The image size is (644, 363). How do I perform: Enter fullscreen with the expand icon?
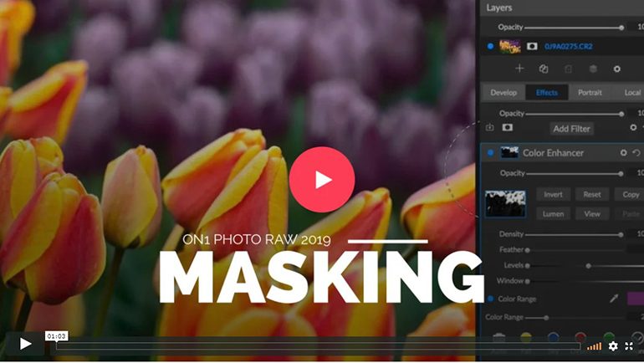[629, 345]
